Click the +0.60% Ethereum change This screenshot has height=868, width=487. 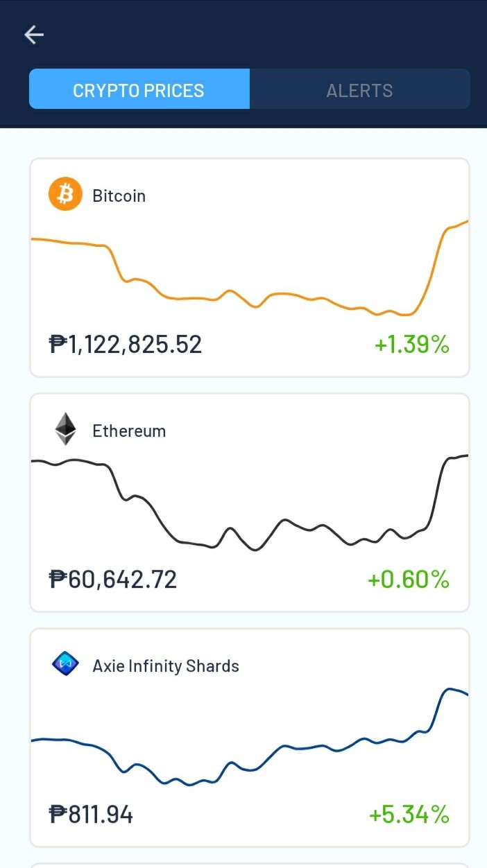click(409, 580)
